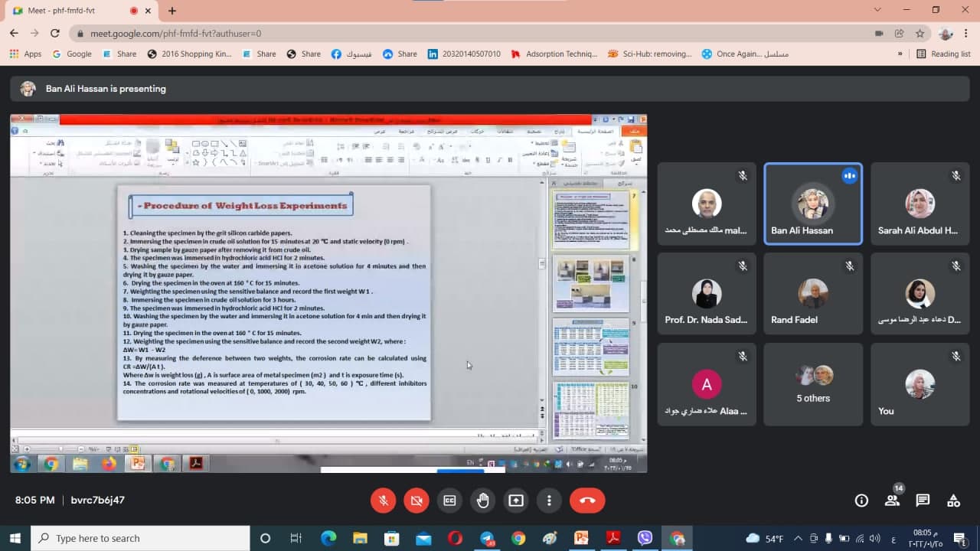Viewport: 980px width, 551px height.
Task: Expand the tab search chevron in title bar
Action: 877,10
